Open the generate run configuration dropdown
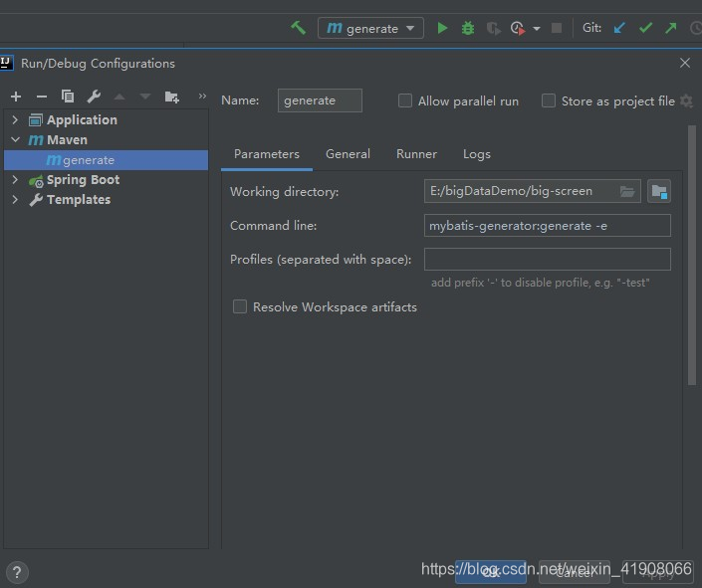702x588 pixels. pos(370,28)
